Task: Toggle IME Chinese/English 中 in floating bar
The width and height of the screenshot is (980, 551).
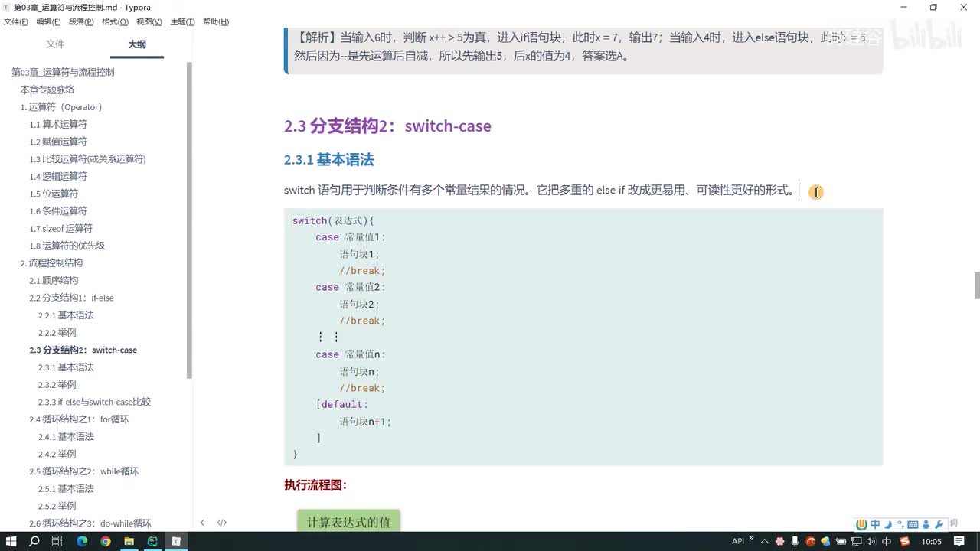Action: pos(875,524)
